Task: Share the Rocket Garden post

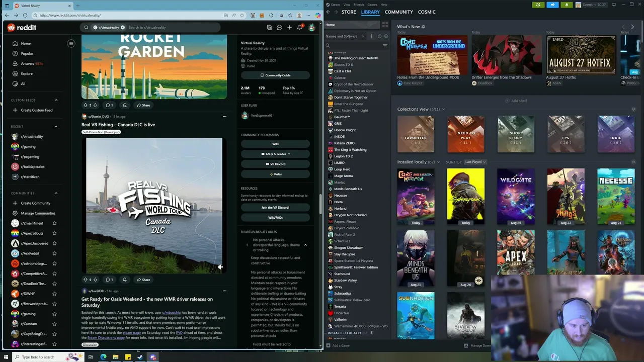Action: (143, 105)
